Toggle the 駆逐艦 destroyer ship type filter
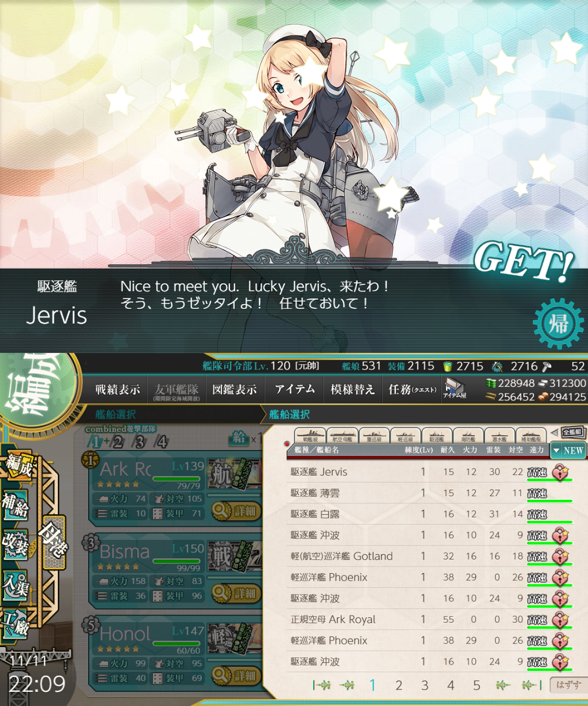This screenshot has height=706, width=588. [x=437, y=435]
